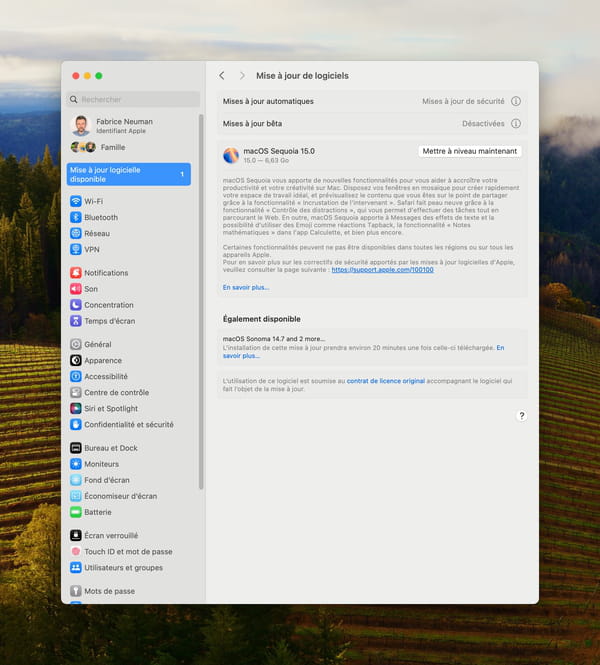
Task: Select the Réseau globe icon
Action: (75, 233)
